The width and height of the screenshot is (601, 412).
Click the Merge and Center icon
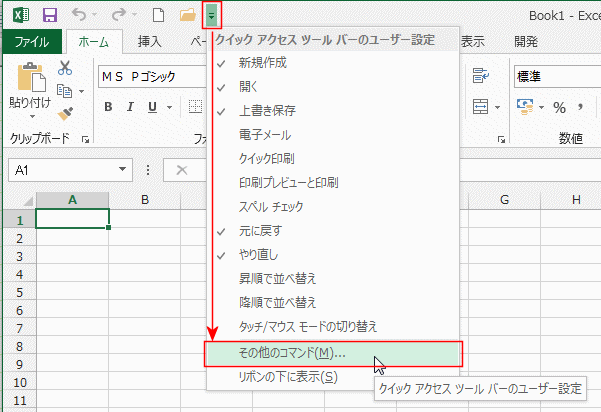click(480, 107)
